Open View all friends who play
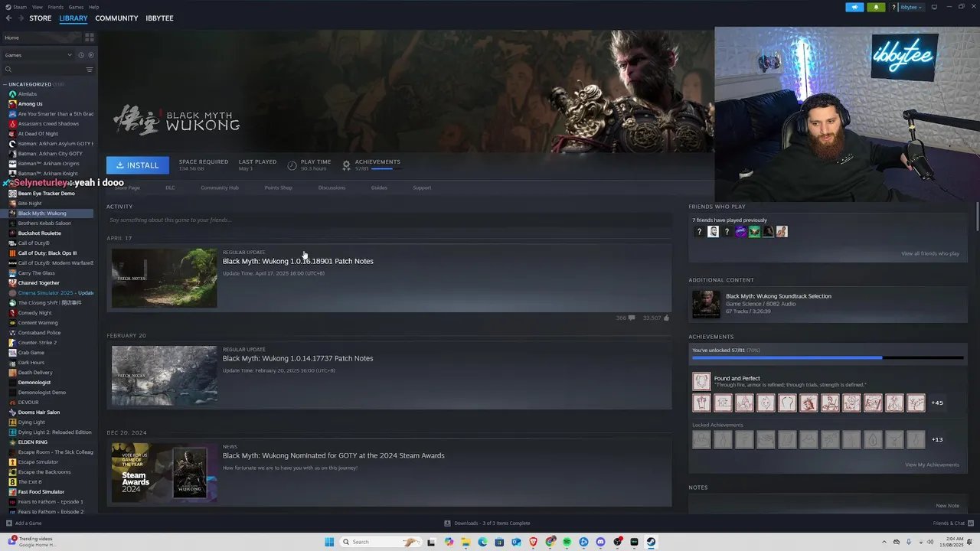The image size is (980, 551). tap(930, 253)
